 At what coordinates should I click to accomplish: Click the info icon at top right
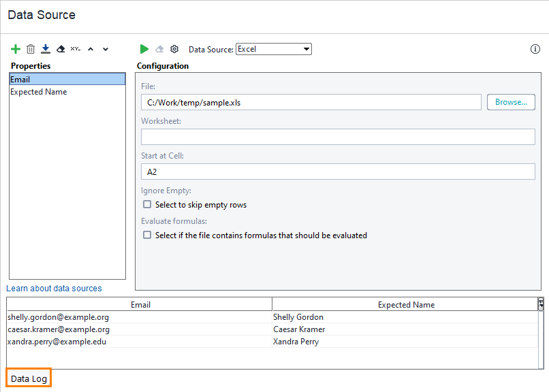pos(535,49)
